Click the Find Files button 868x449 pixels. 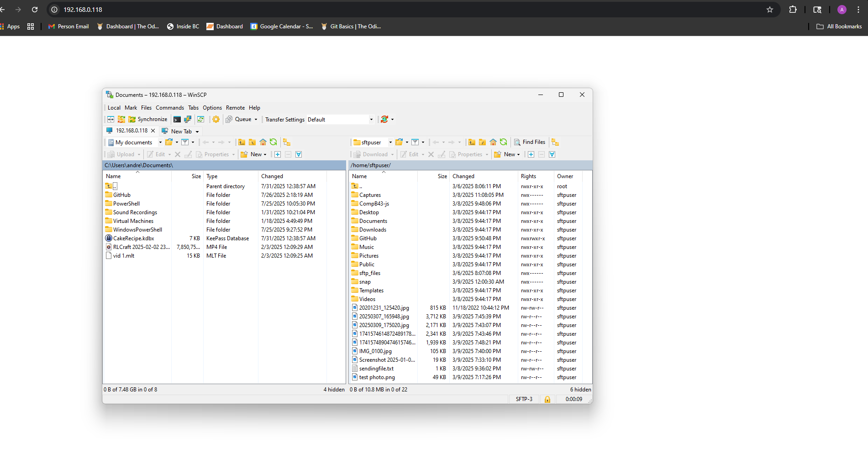[x=530, y=142]
